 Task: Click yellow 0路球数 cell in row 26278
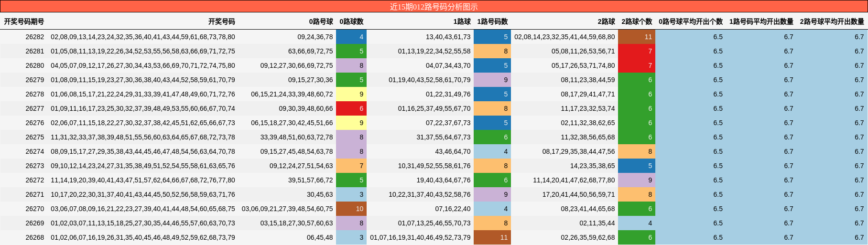tap(351, 94)
